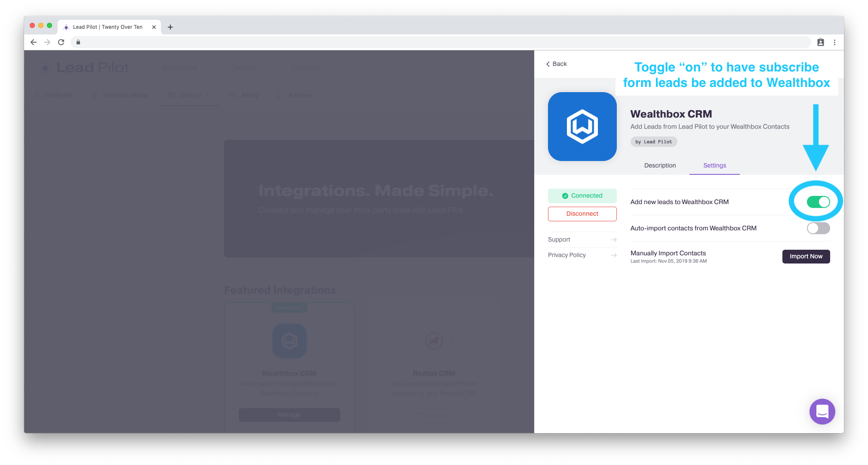Click Last Import: Nov 05, 2019 text
This screenshot has width=868, height=465.
tap(668, 261)
